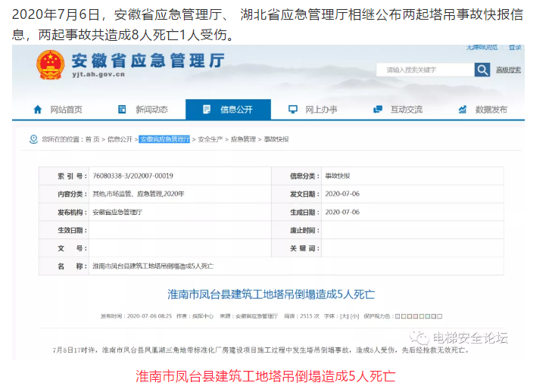Click the home icon beside 网站首页
Image resolution: width=552 pixels, height=392 pixels.
click(38, 110)
